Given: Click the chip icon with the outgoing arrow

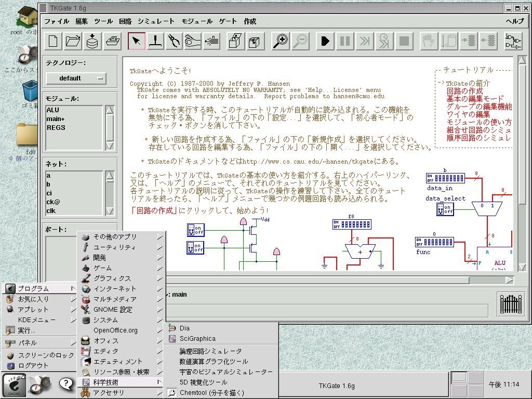Looking at the screenshot, I should pyautogui.click(x=488, y=42).
